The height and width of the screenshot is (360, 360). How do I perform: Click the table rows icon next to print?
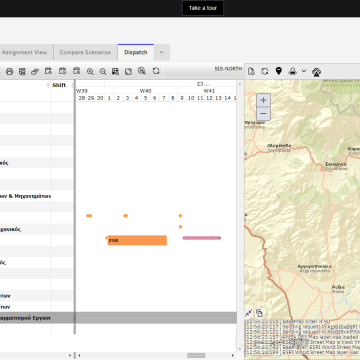click(22, 71)
